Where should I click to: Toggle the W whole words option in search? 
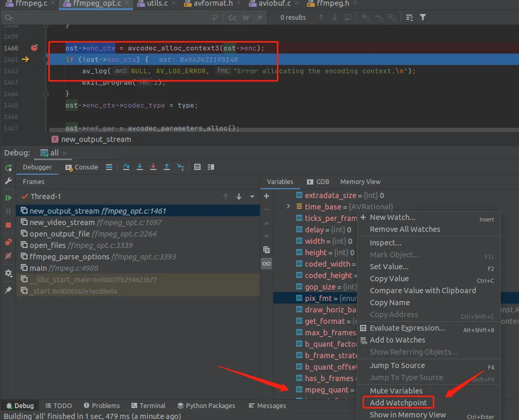coord(246,18)
